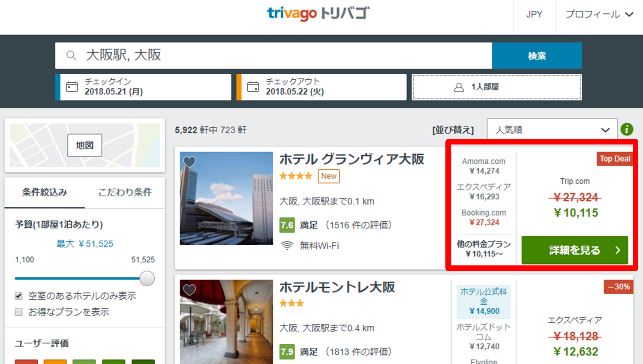643x364 pixels.
Task: Click the budget slider handle
Action: 147,278
